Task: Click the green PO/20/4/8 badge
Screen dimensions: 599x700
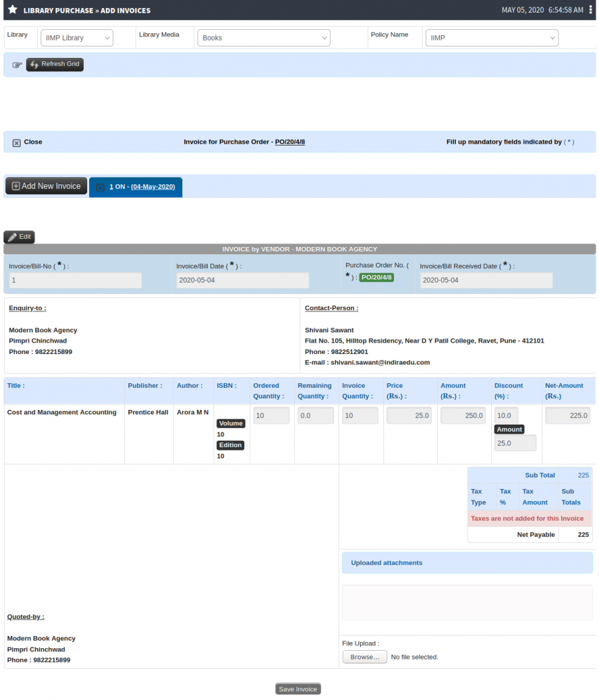Action: coord(377,277)
